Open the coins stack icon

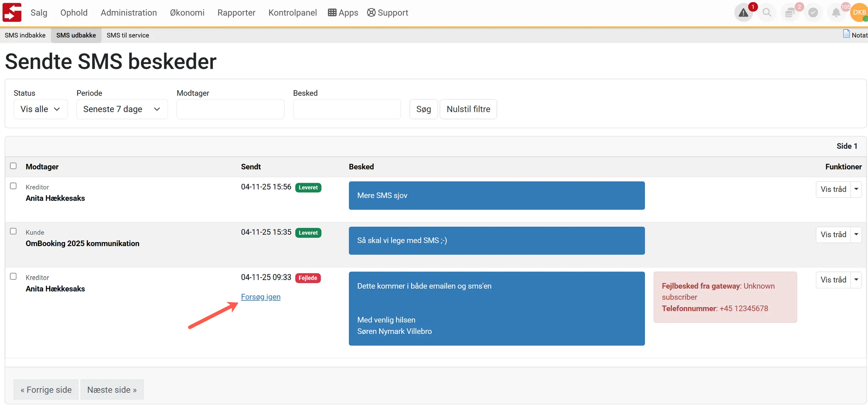click(790, 13)
